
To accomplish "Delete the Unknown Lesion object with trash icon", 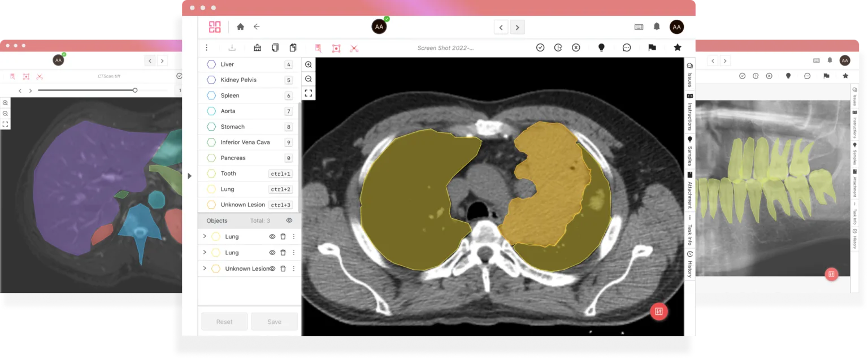I will point(283,269).
